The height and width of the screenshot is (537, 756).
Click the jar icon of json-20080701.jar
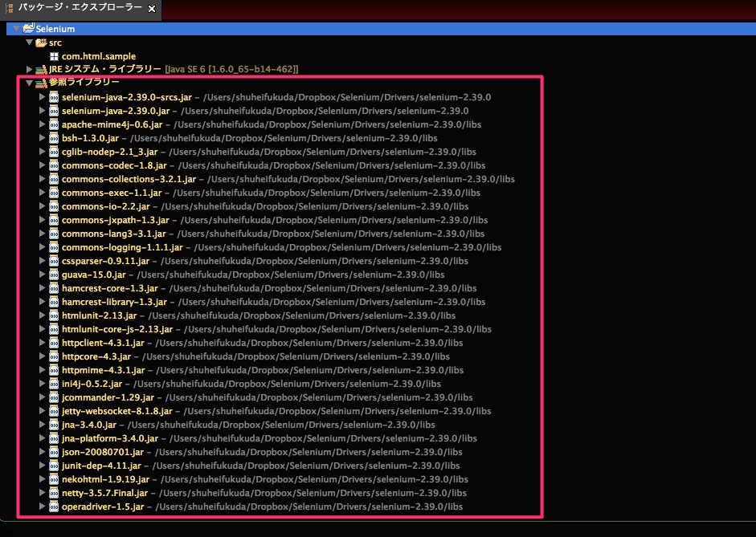click(x=54, y=452)
